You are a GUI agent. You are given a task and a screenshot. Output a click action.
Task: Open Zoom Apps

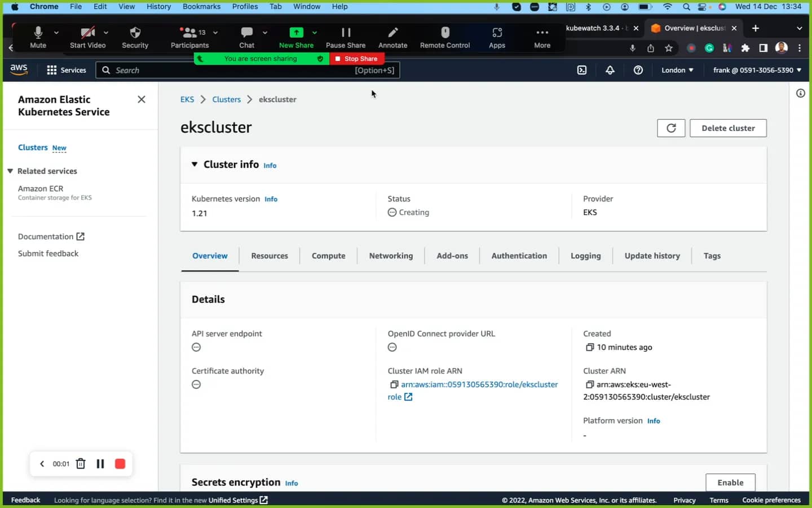click(497, 37)
